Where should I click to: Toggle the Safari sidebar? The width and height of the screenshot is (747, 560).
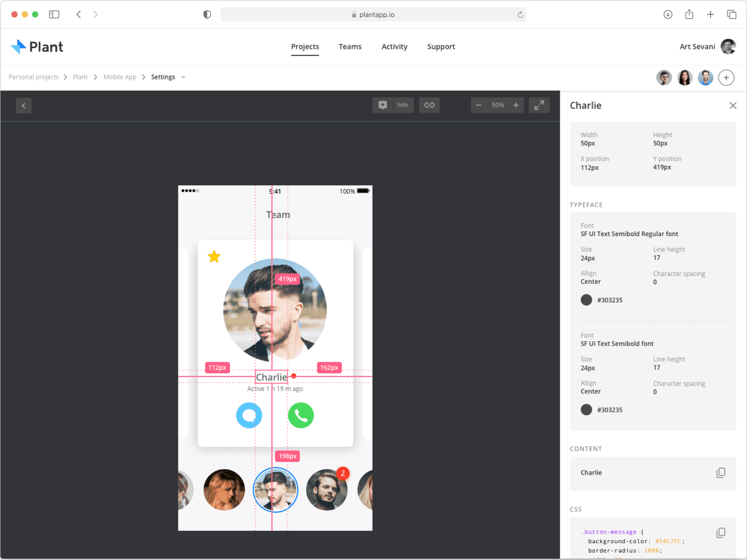(x=54, y=14)
